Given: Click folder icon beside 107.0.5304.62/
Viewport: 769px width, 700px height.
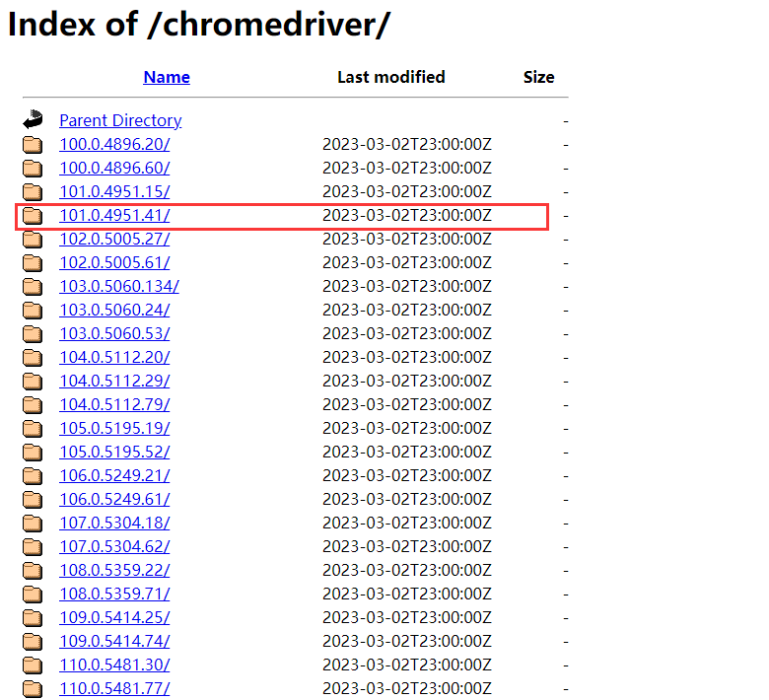Looking at the screenshot, I should (33, 547).
